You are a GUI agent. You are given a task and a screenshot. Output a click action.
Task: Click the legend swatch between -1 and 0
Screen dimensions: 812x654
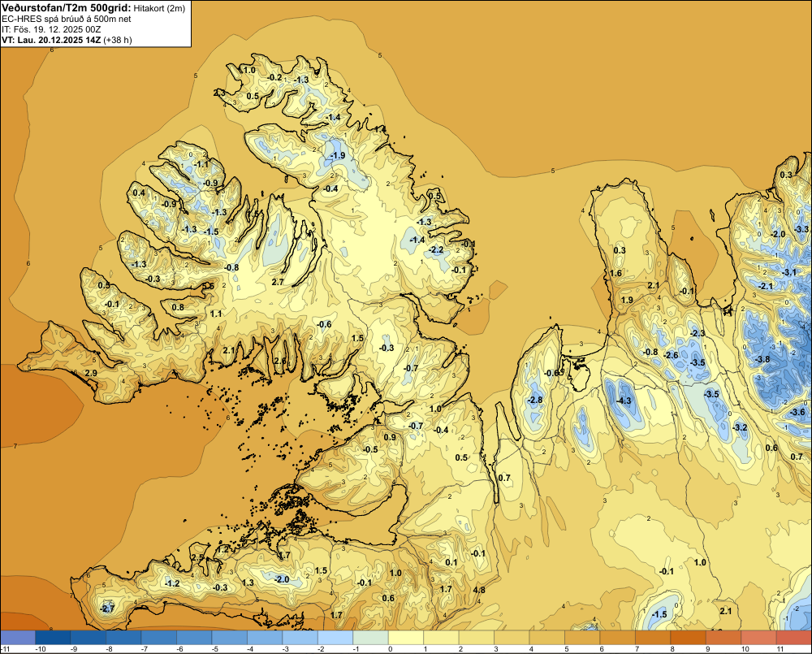pos(370,638)
